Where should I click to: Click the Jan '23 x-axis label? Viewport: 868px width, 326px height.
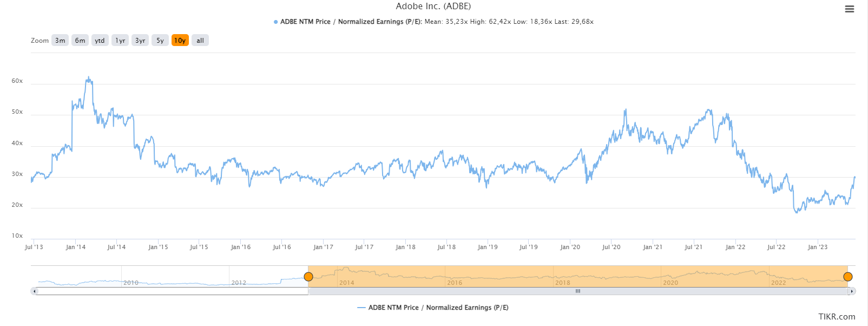(817, 247)
